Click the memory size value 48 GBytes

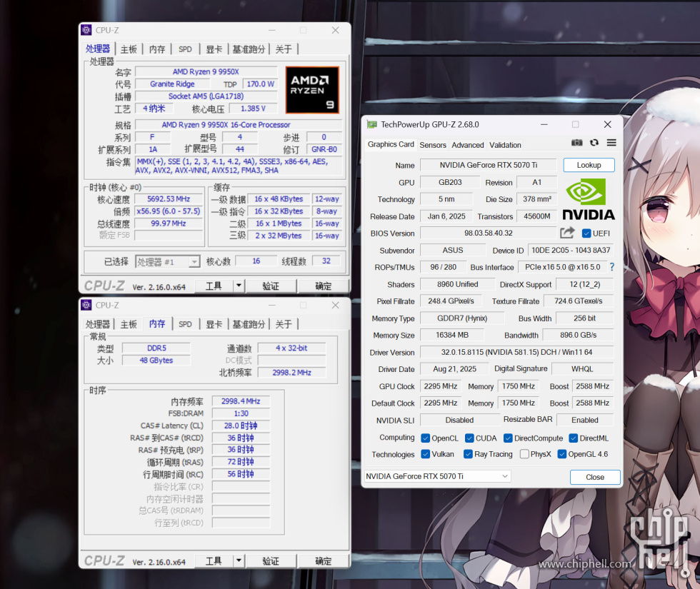pyautogui.click(x=156, y=360)
